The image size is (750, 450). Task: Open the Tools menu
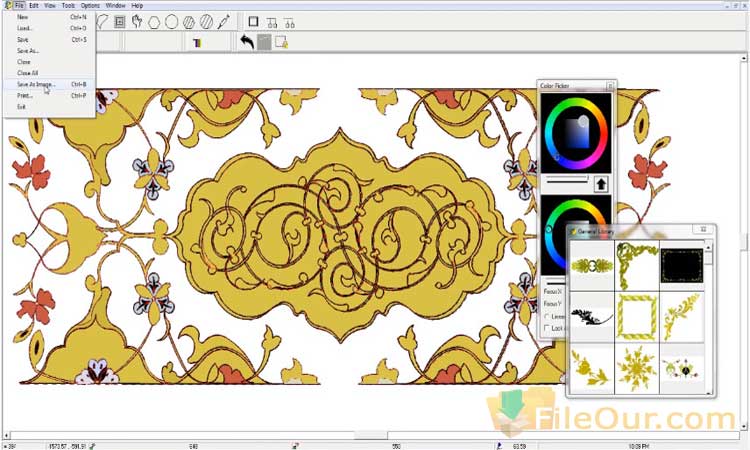pos(68,5)
